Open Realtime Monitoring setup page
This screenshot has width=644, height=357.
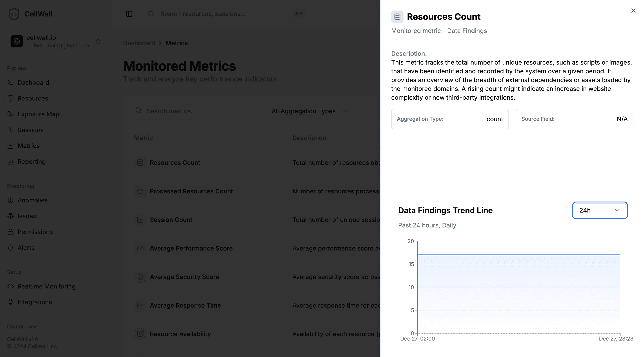tap(47, 286)
